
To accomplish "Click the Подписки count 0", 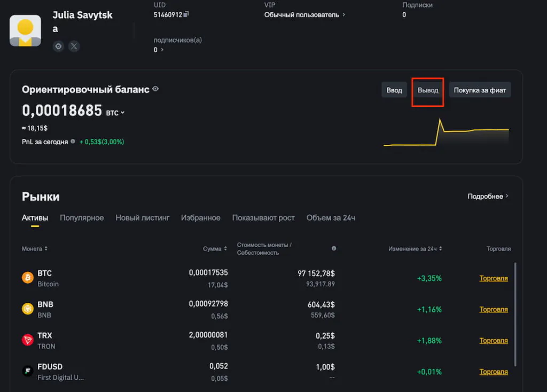I will (404, 14).
